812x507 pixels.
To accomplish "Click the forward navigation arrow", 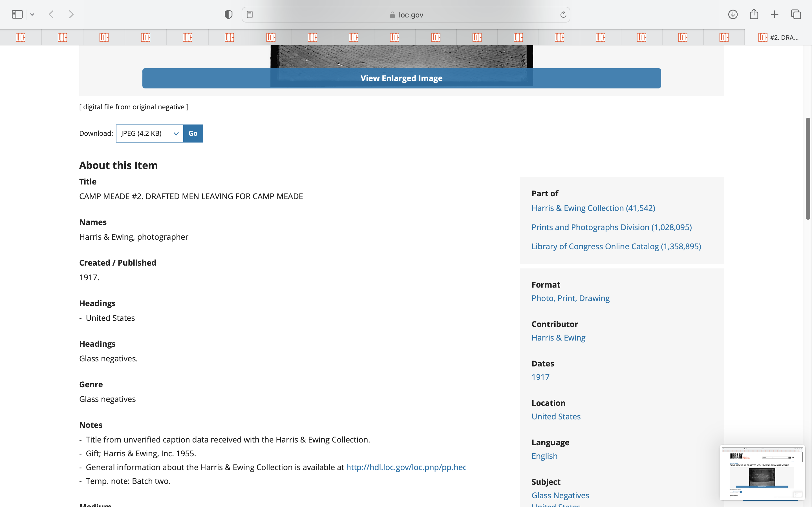I will 71,14.
